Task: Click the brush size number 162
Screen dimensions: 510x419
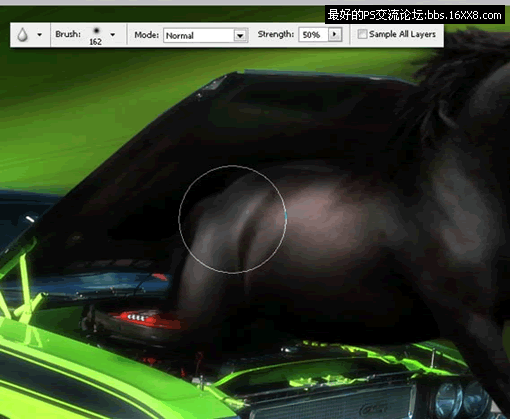Action: tap(95, 42)
